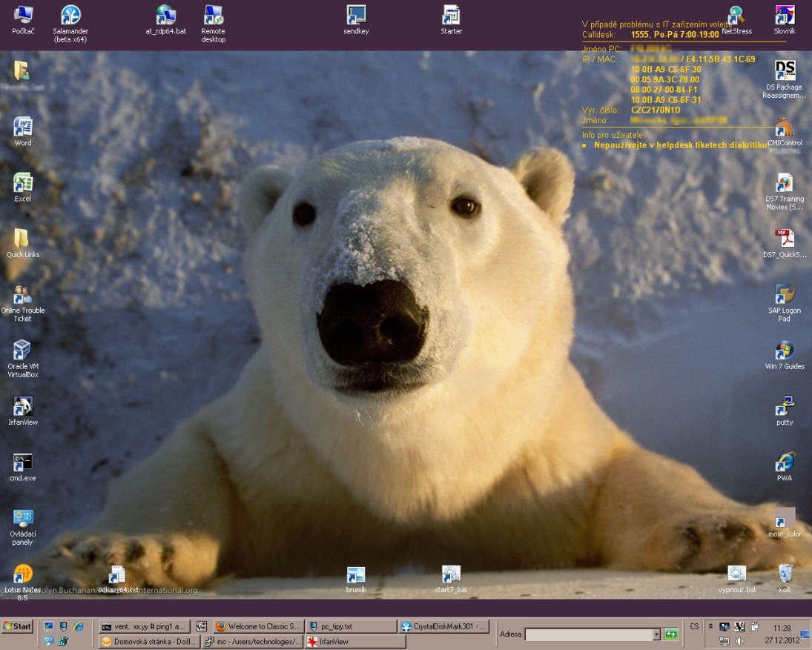Screen dimensions: 812x650
Task: Open the Remote desktop shortcut
Action: coord(213,16)
